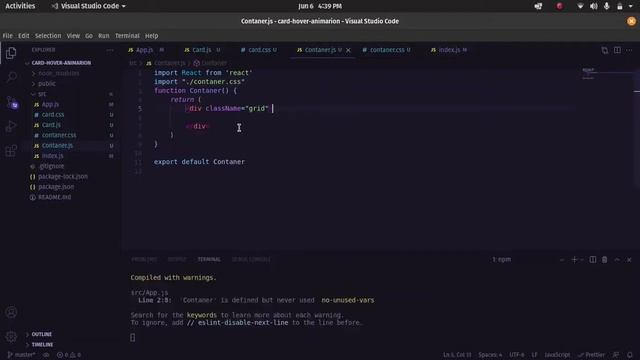This screenshot has width=640, height=360.
Task: Click Activities in the top bar
Action: click(x=20, y=6)
